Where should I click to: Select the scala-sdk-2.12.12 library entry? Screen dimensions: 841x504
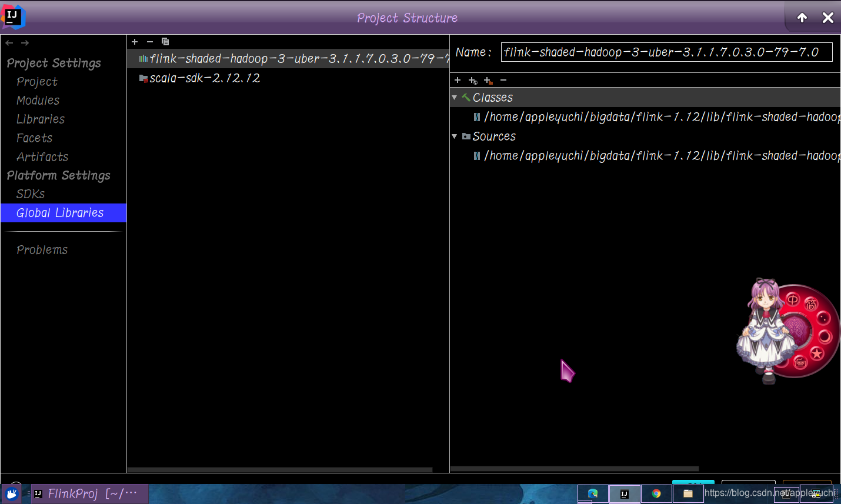[205, 78]
